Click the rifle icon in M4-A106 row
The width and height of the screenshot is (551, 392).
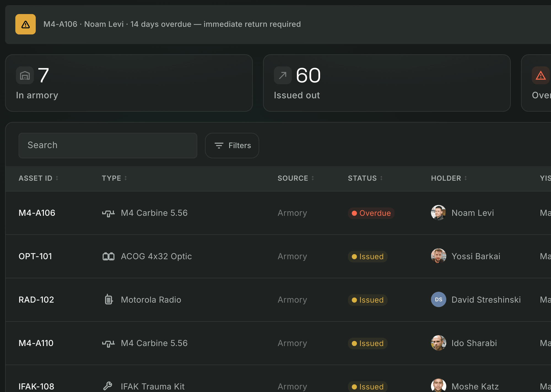[108, 213]
